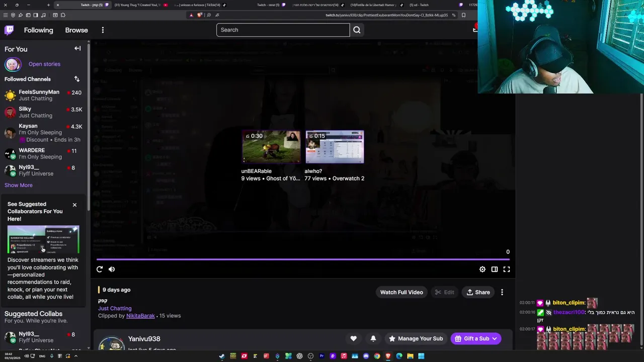This screenshot has width=644, height=362.
Task: Collapse the For You sidebar
Action: coord(77,49)
